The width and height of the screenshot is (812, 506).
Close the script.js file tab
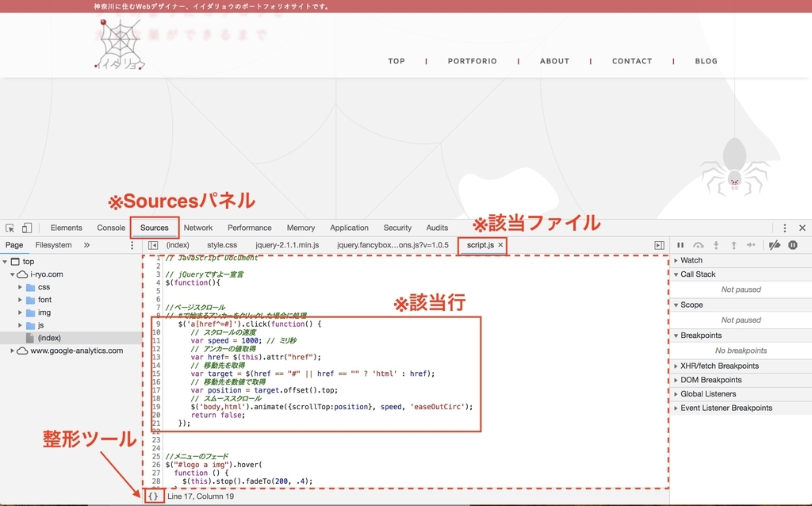501,245
